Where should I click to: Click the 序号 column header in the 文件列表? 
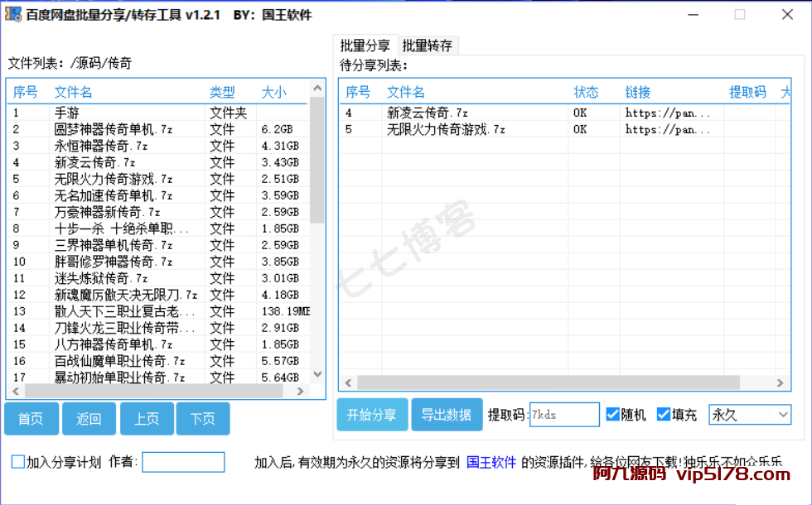click(26, 92)
